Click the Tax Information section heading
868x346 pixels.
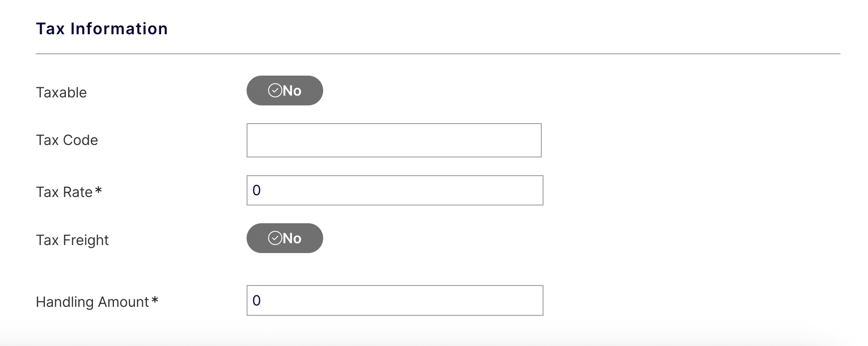(102, 29)
